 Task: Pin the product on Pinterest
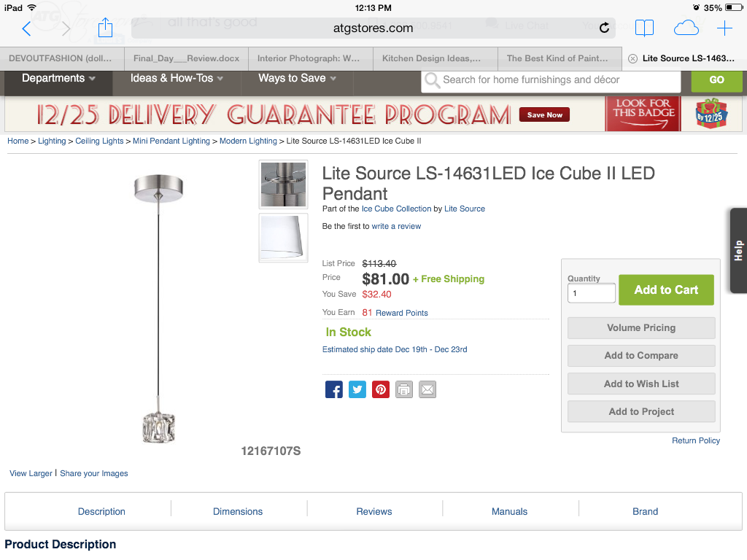coord(381,389)
